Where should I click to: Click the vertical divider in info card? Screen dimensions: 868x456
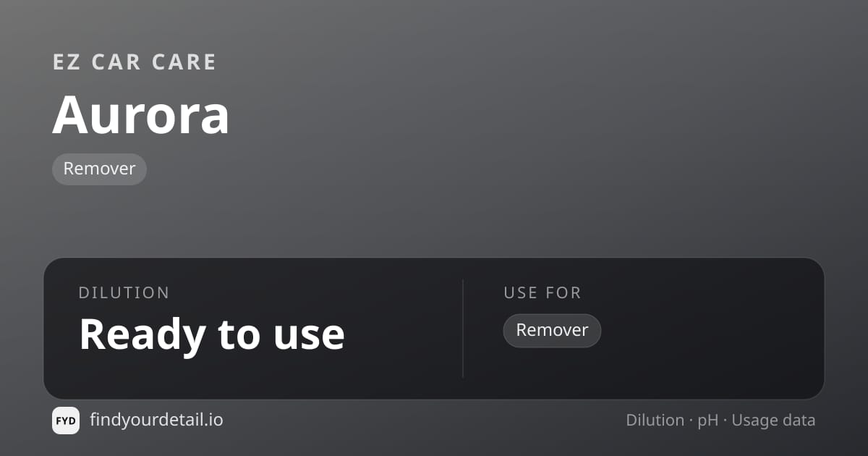pyautogui.click(x=463, y=329)
